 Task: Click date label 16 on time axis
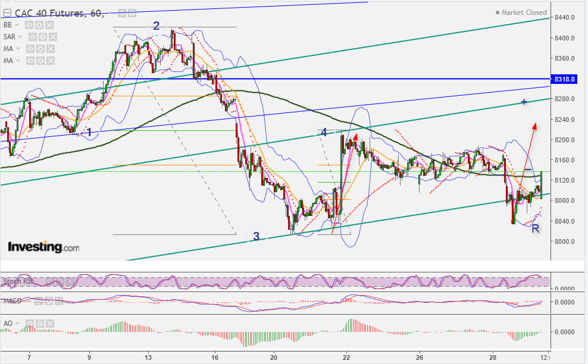[x=214, y=357]
